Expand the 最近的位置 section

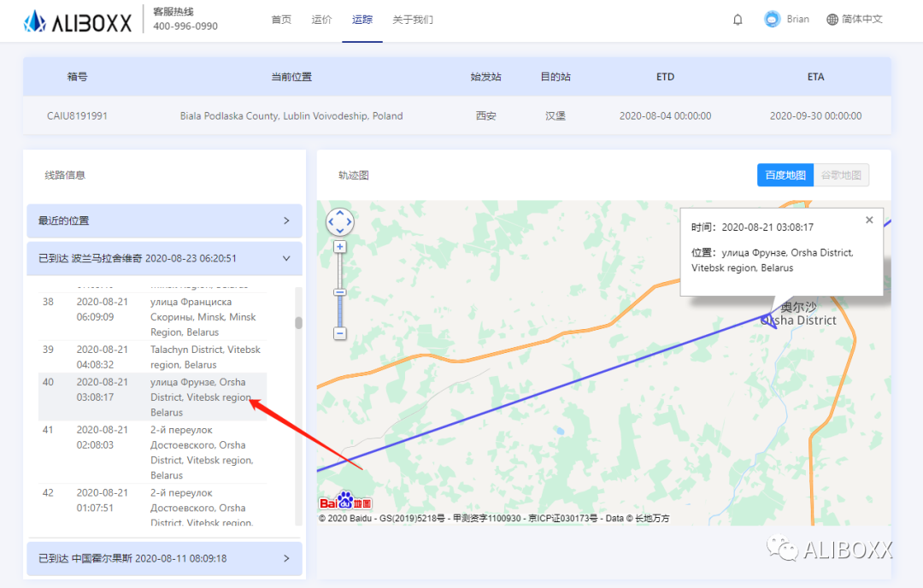pyautogui.click(x=164, y=220)
